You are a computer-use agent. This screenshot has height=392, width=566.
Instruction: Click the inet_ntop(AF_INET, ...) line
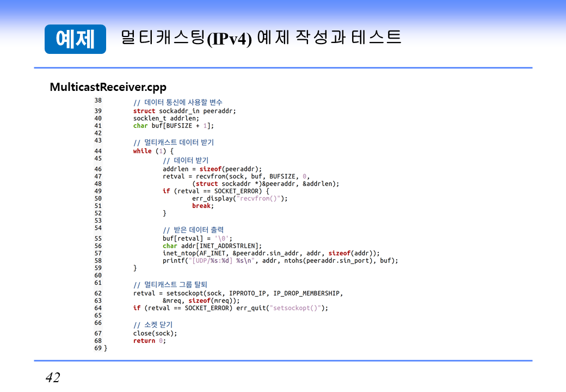point(271,253)
